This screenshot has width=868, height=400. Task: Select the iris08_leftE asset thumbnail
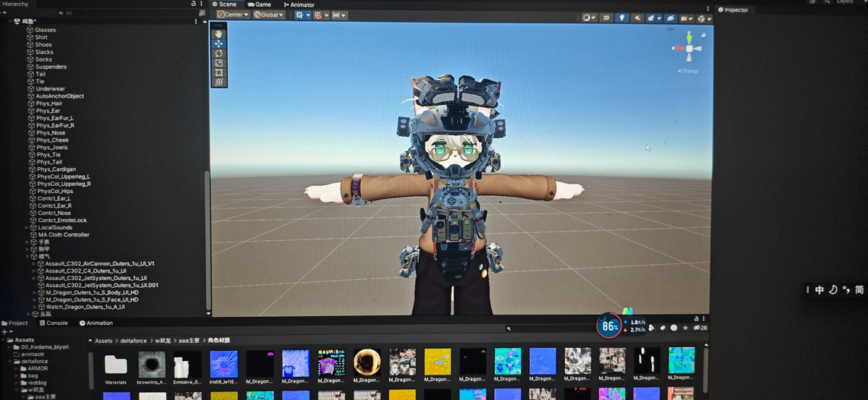(x=224, y=368)
